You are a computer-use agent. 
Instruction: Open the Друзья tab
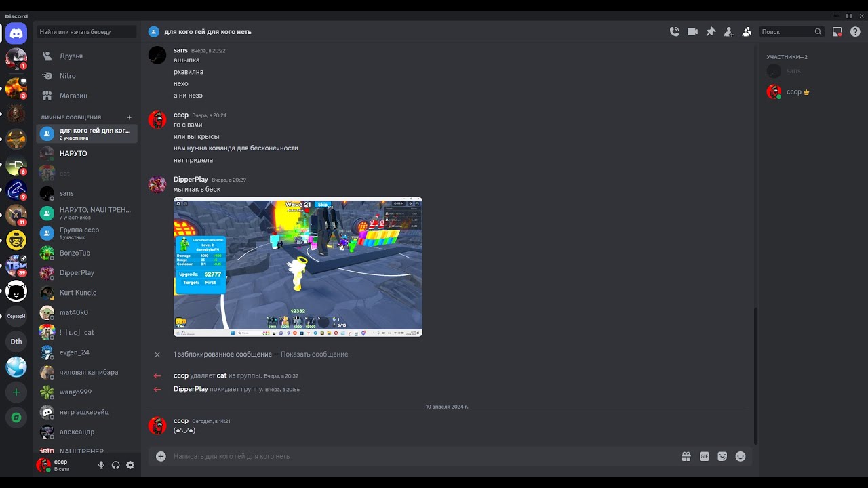(87, 56)
